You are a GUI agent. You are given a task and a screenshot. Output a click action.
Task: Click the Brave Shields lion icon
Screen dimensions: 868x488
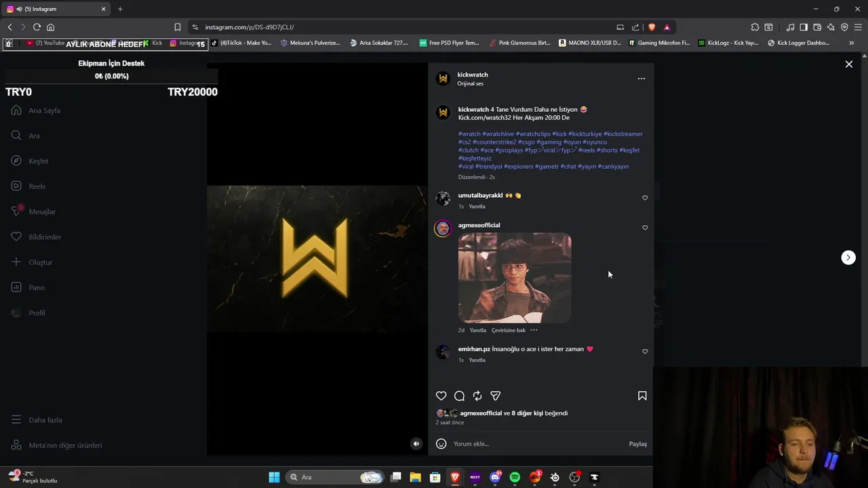pyautogui.click(x=652, y=27)
